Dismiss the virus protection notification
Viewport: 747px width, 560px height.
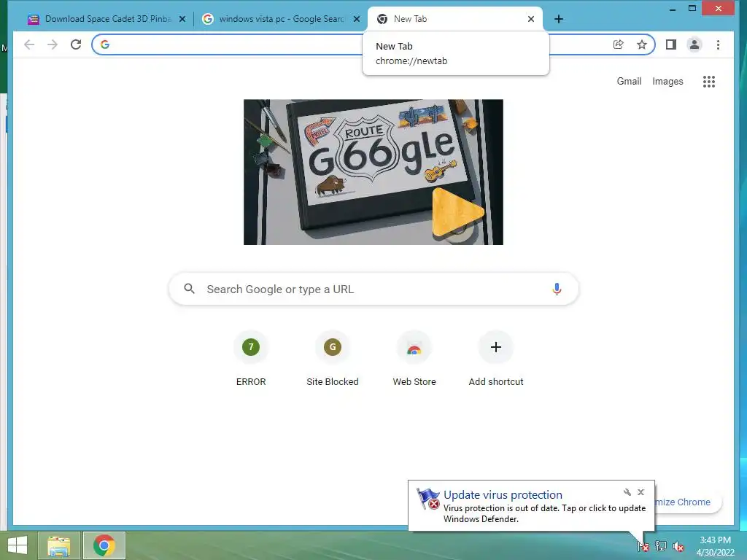pos(640,492)
